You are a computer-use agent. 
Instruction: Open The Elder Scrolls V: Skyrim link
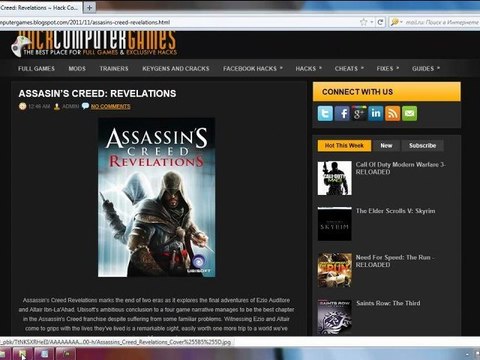click(395, 211)
